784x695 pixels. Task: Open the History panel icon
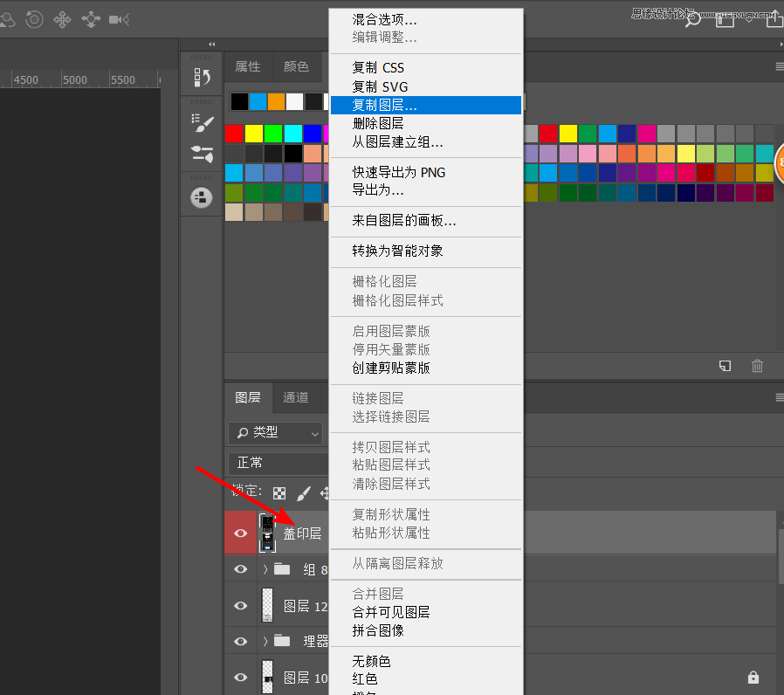pyautogui.click(x=202, y=77)
